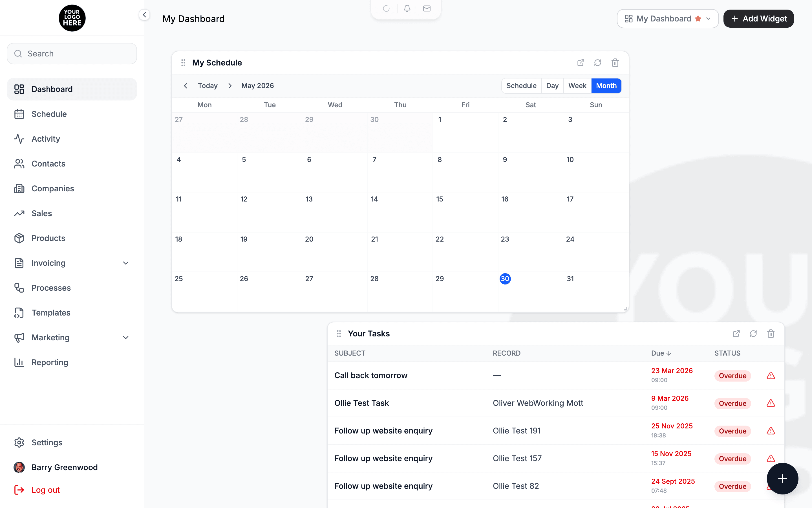Open the Call back tomorrow task

[371, 376]
